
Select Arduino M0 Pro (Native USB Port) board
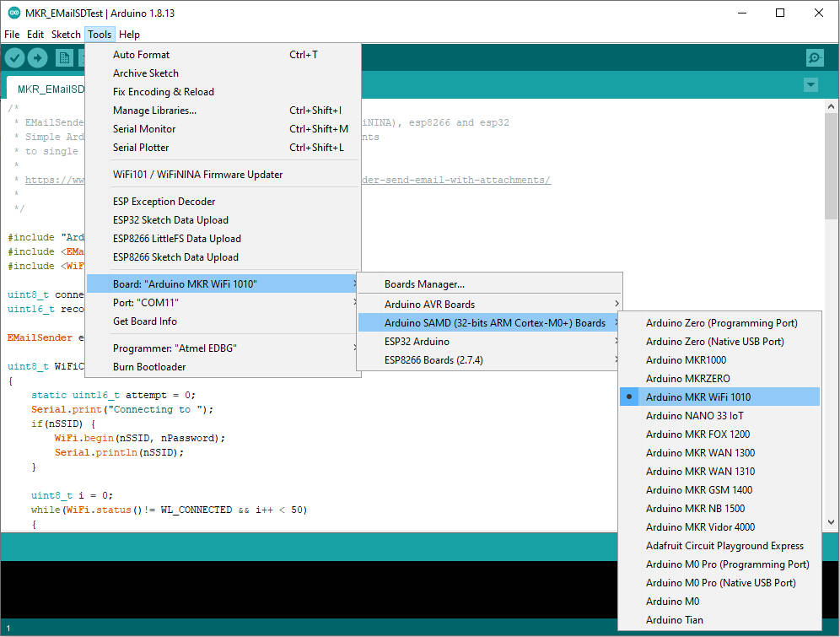click(x=719, y=583)
